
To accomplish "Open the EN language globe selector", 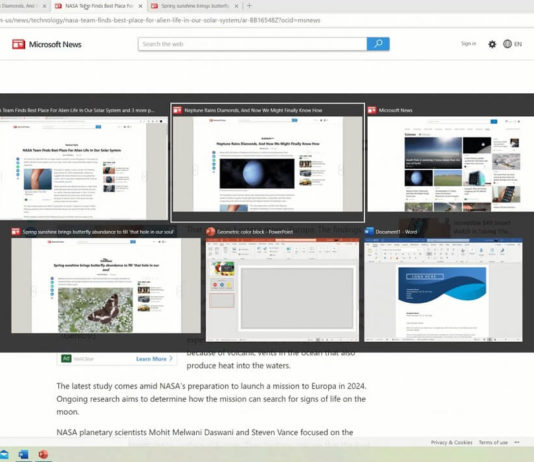I will point(513,44).
